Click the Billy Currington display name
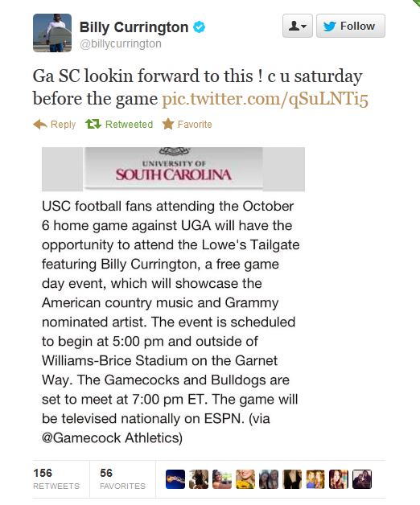 [x=134, y=27]
